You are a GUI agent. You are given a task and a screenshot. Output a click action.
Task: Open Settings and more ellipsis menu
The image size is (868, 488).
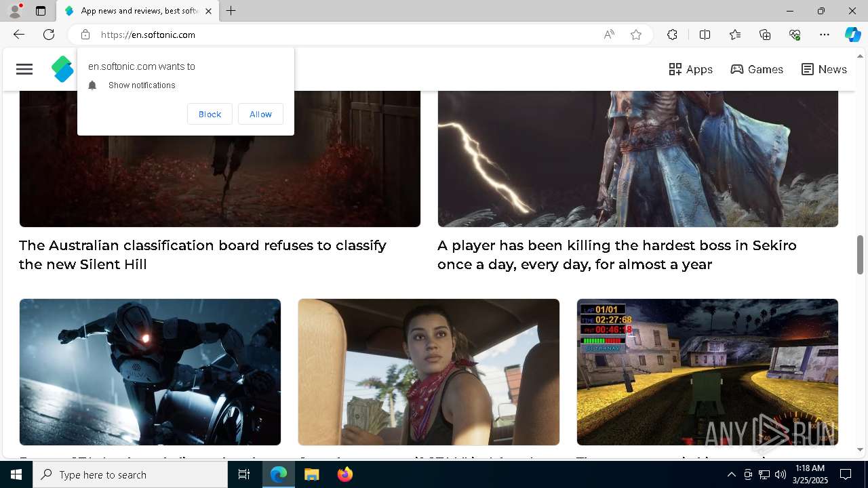pos(825,35)
